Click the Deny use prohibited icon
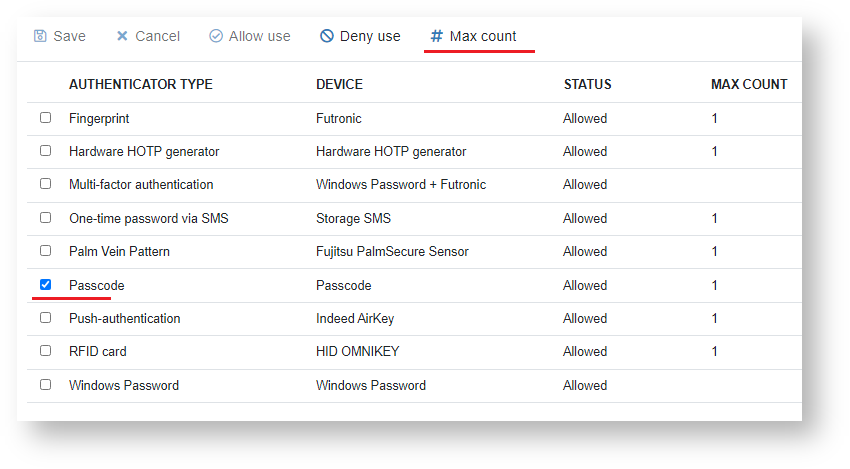Screen dimensions: 850x469 (x=327, y=36)
